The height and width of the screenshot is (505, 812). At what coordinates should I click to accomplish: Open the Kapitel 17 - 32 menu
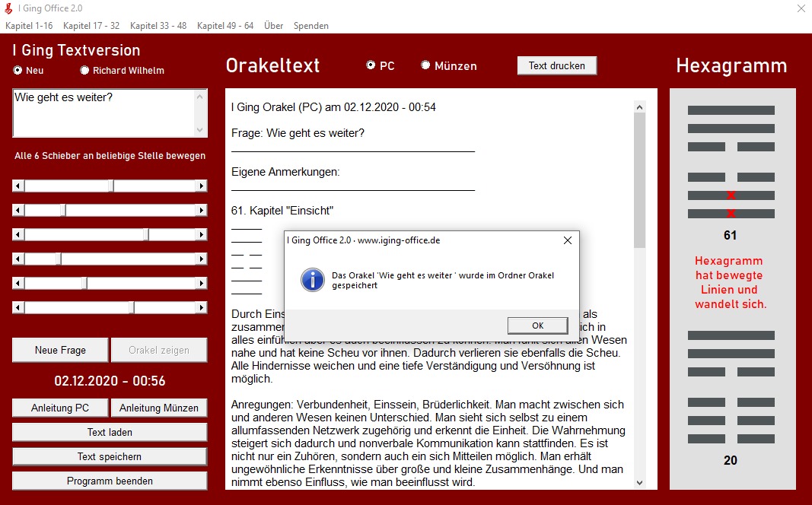pyautogui.click(x=91, y=26)
